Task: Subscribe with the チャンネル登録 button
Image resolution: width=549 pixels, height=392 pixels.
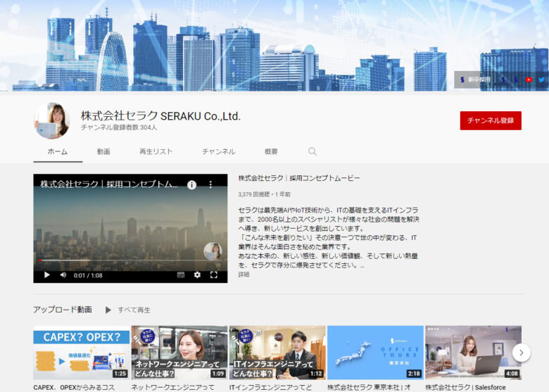Action: 491,120
